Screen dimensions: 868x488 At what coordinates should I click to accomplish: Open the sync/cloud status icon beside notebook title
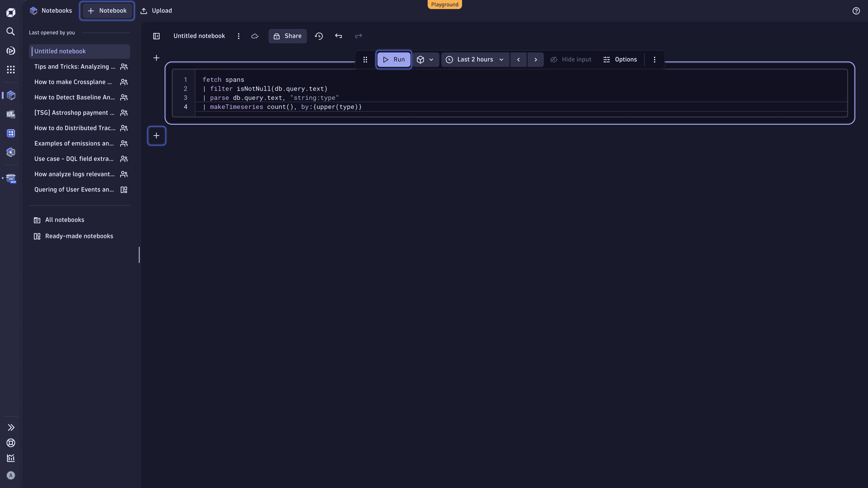[x=255, y=36]
